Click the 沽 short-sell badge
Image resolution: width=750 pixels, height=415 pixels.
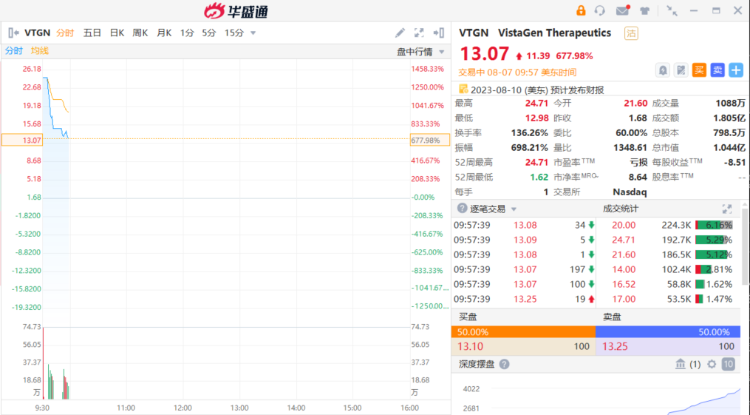click(631, 33)
